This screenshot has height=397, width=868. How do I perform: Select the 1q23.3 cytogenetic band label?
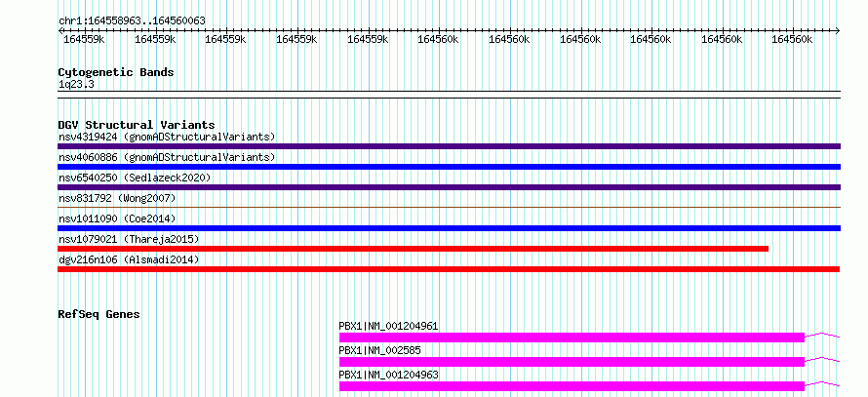pyautogui.click(x=76, y=84)
